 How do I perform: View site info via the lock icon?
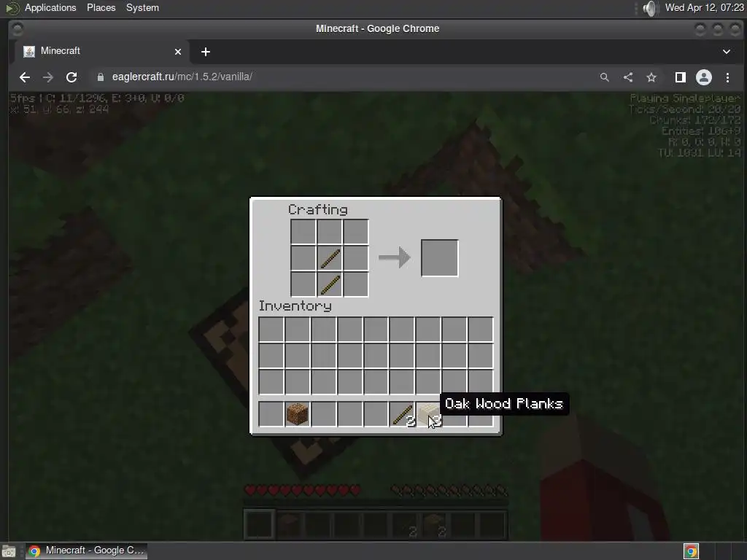click(101, 77)
